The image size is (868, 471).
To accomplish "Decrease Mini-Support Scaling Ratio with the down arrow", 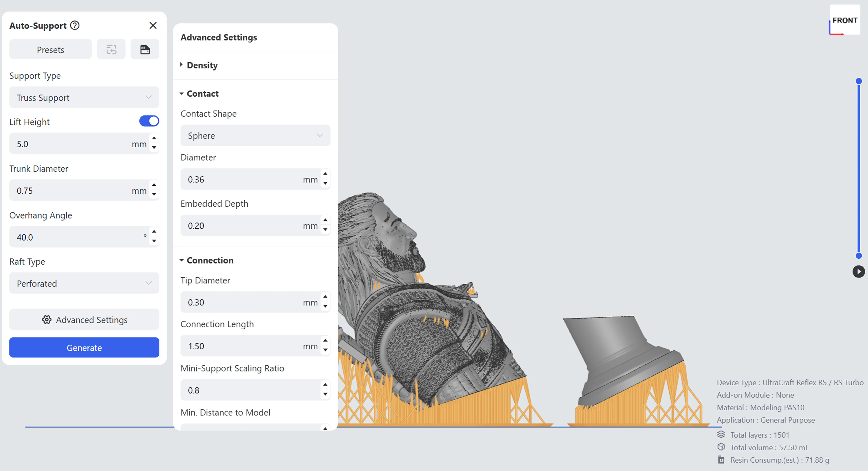I will [x=325, y=394].
